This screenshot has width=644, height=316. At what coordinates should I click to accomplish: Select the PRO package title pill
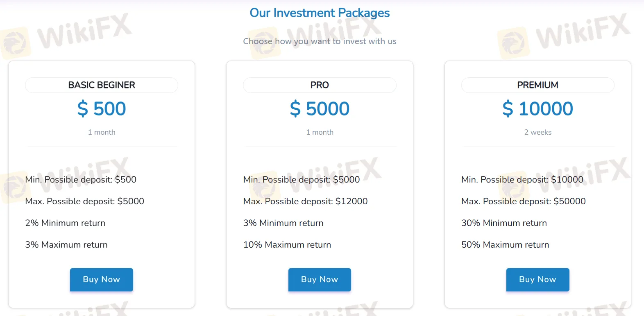click(320, 85)
